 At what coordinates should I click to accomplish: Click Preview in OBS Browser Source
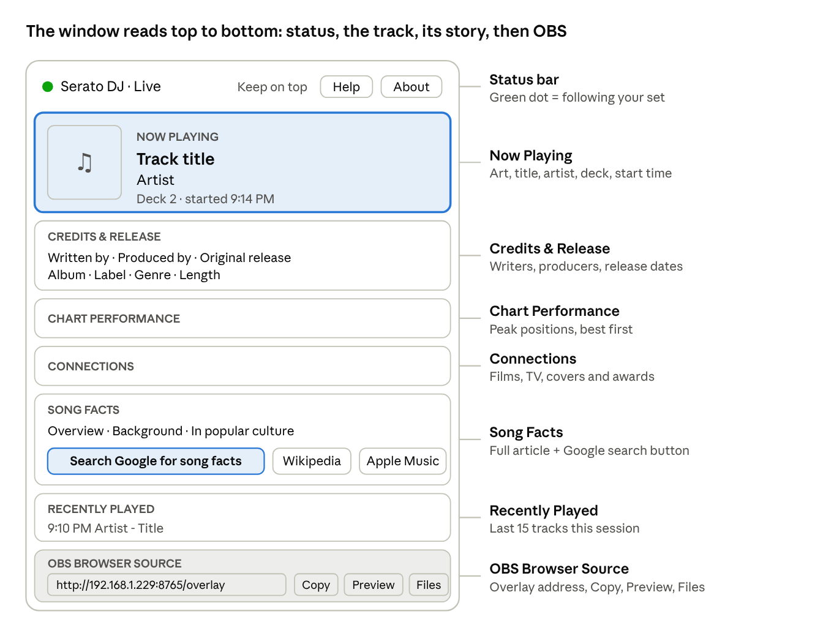tap(374, 585)
